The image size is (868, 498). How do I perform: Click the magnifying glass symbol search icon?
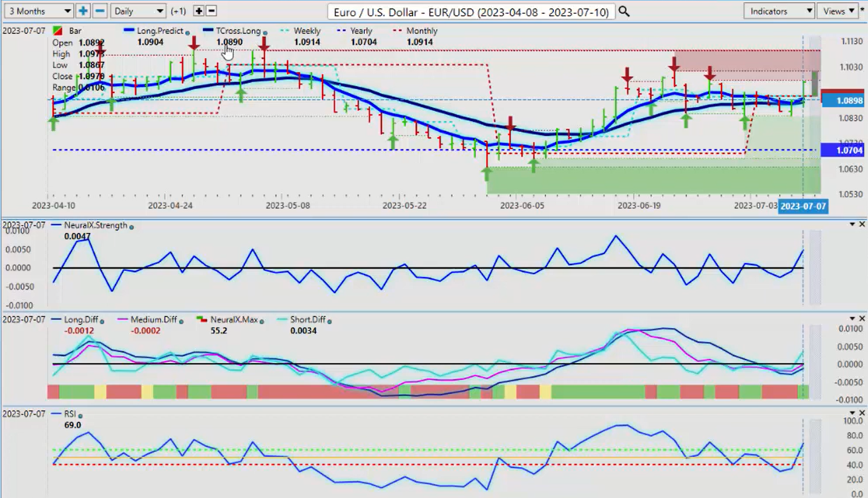click(x=624, y=11)
